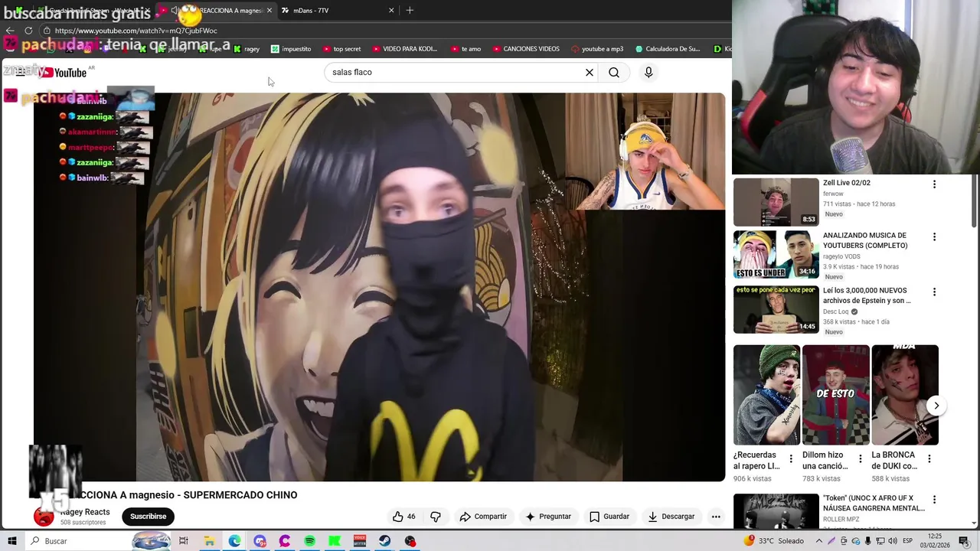The width and height of the screenshot is (980, 551).
Task: Open the 'top secret' bookmark
Action: 341,49
